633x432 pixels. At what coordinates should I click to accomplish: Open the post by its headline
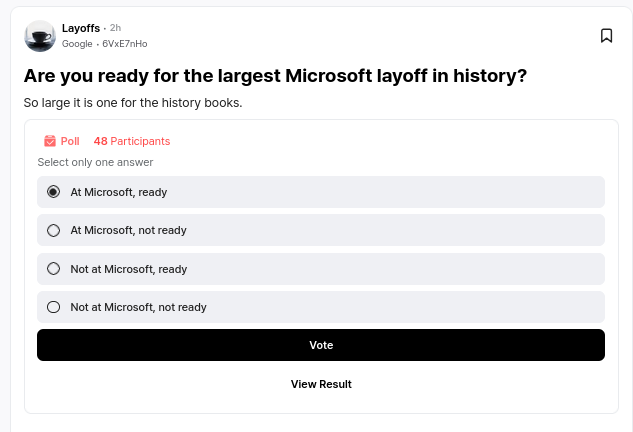coord(275,76)
